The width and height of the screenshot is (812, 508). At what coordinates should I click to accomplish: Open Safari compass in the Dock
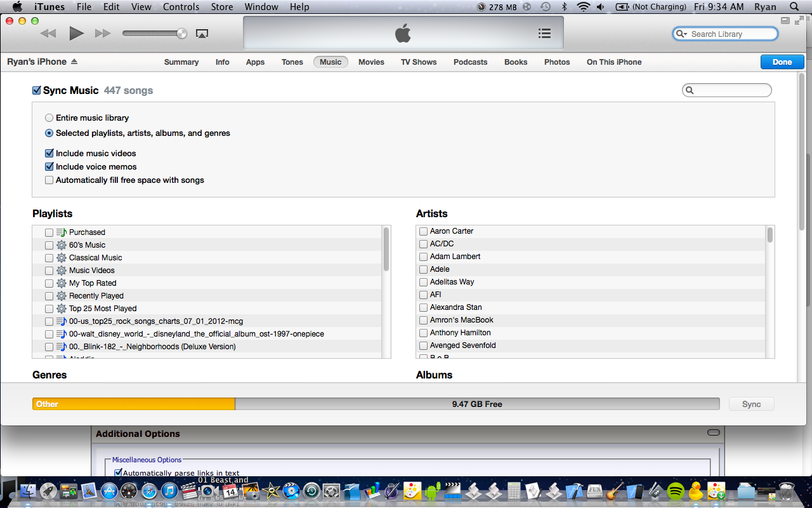[x=149, y=491]
